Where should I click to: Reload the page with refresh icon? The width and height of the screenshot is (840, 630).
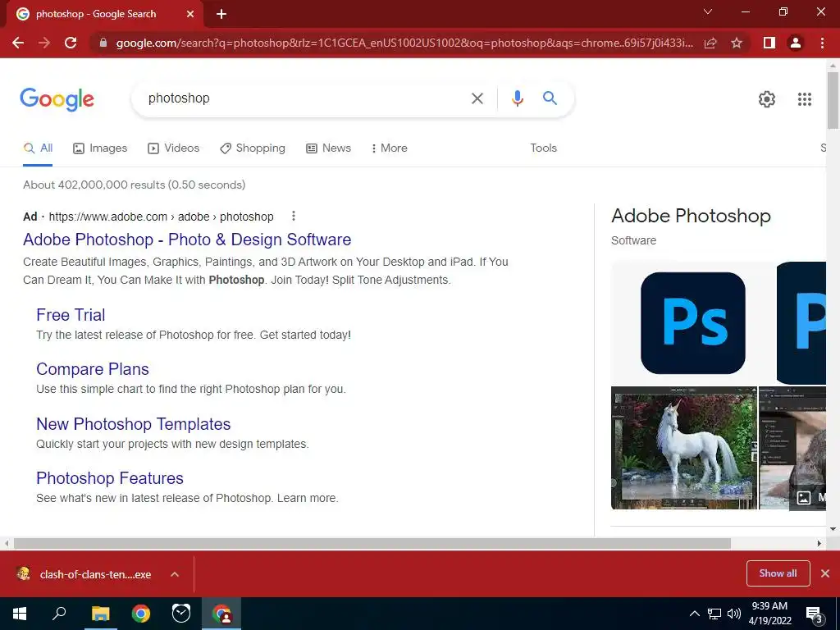coord(71,43)
